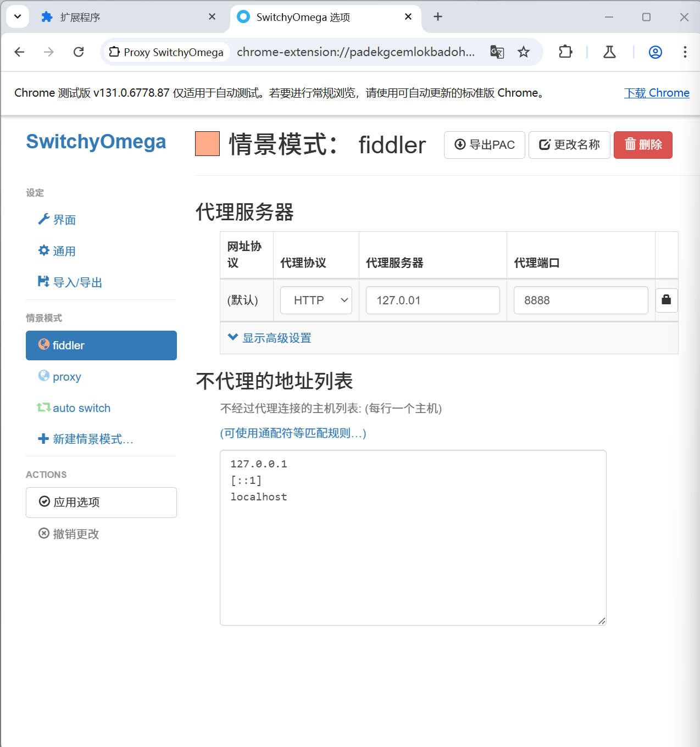
Task: Click the cancel icon beside 撤销更改
Action: [x=44, y=533]
